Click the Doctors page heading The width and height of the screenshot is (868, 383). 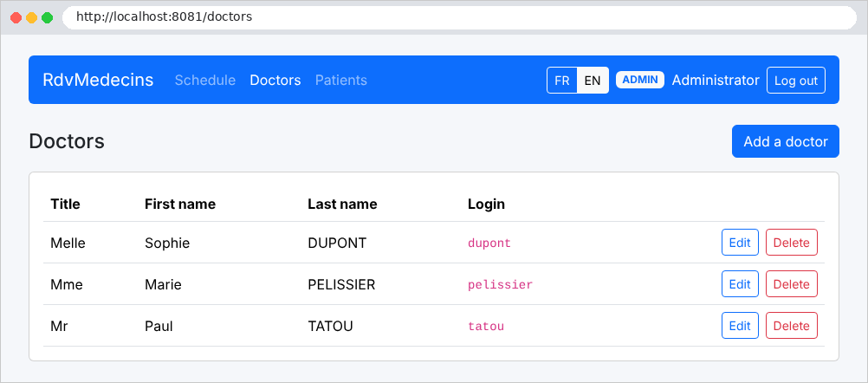pos(67,141)
